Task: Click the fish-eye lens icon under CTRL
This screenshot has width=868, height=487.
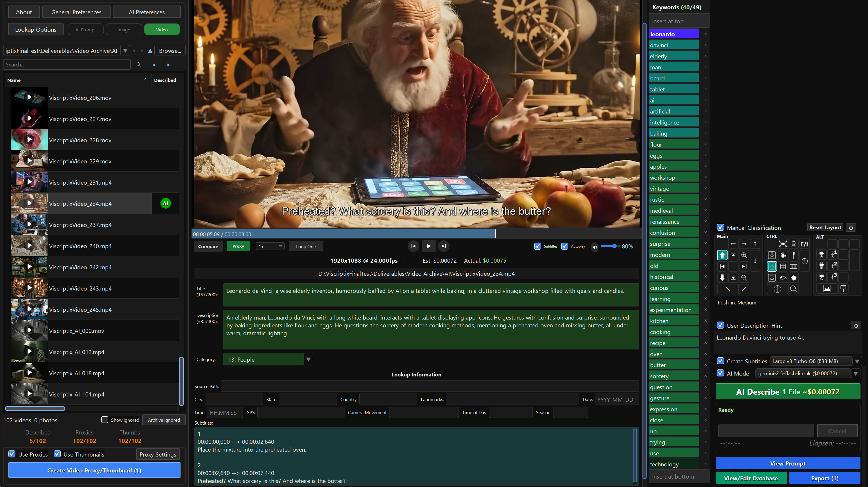Action: [x=783, y=278]
